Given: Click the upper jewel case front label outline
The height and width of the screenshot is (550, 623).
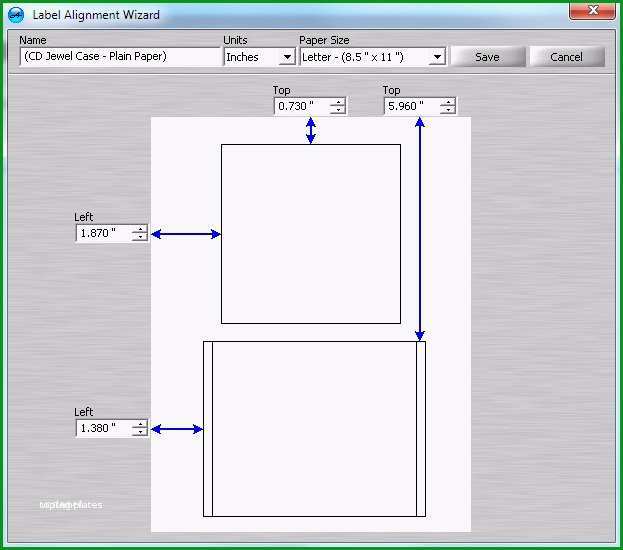Looking at the screenshot, I should coord(311,234).
